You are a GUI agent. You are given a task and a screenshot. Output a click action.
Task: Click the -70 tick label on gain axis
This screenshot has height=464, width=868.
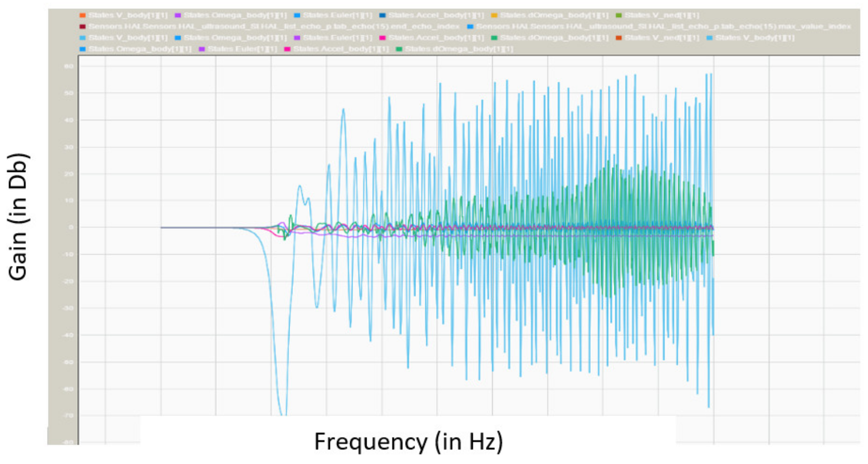click(68, 415)
